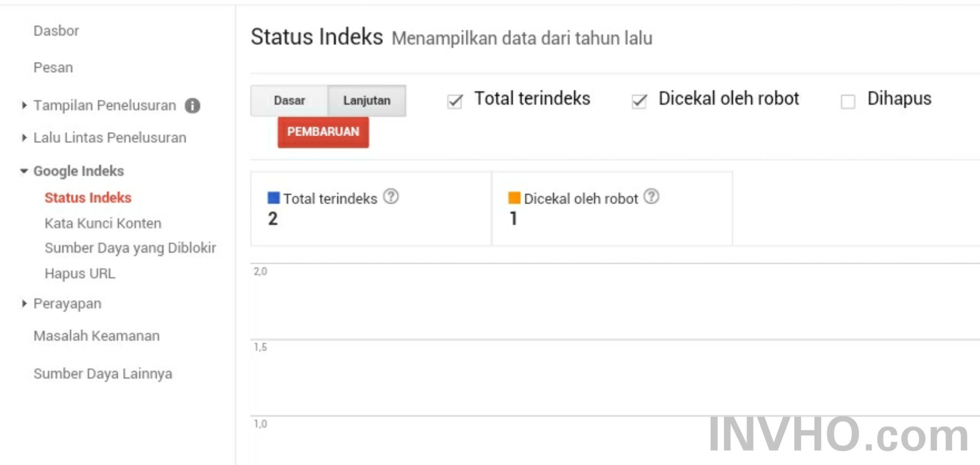Image resolution: width=980 pixels, height=465 pixels.
Task: Switch to the Lanjutan tab
Action: point(366,101)
